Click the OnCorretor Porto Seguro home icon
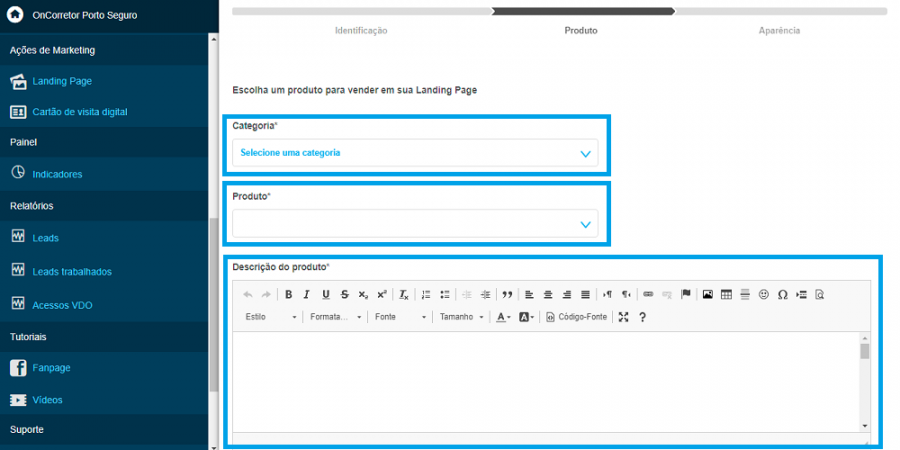This screenshot has height=450, width=900. coord(15,15)
